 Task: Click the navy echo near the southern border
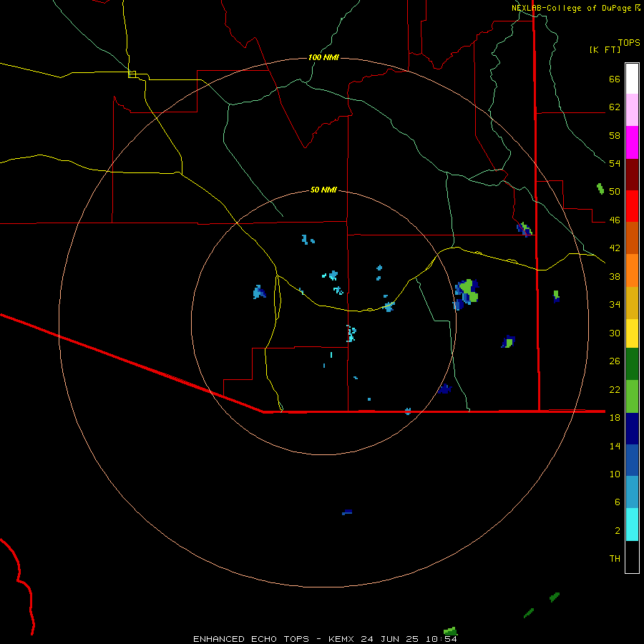coord(444,389)
